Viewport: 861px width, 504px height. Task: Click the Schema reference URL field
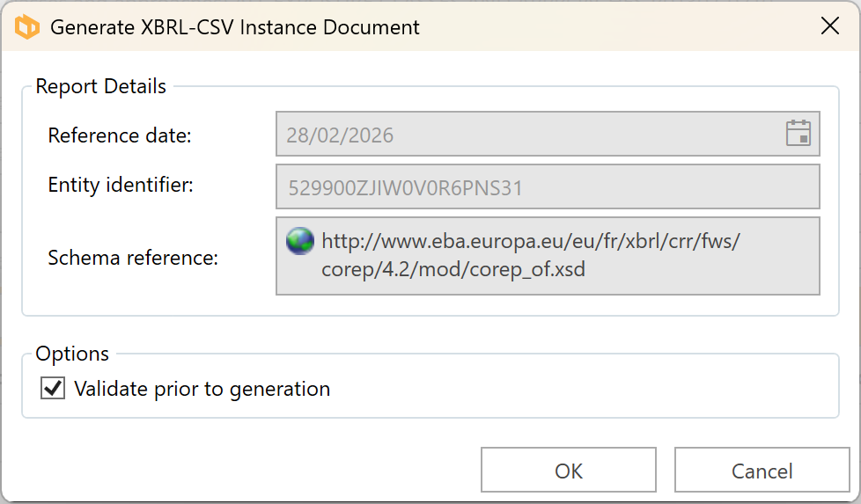(548, 256)
